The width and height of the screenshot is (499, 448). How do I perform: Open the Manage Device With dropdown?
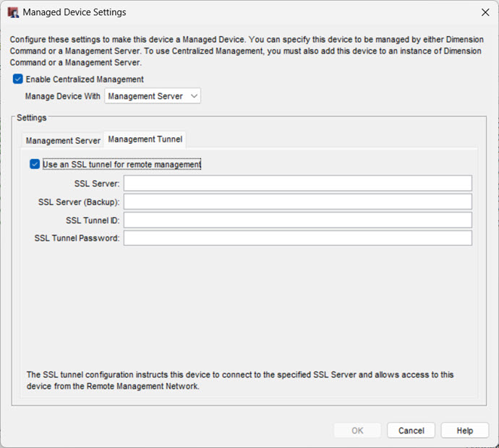[x=153, y=96]
